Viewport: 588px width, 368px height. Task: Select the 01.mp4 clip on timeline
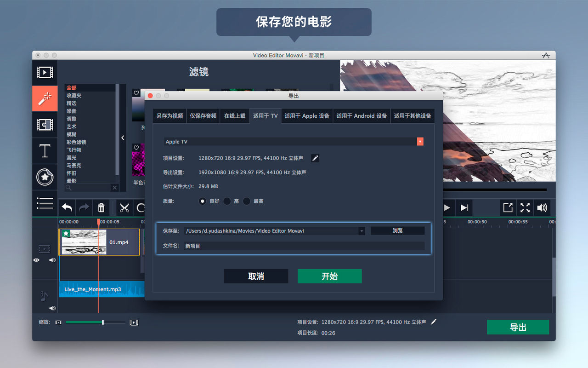coord(99,242)
